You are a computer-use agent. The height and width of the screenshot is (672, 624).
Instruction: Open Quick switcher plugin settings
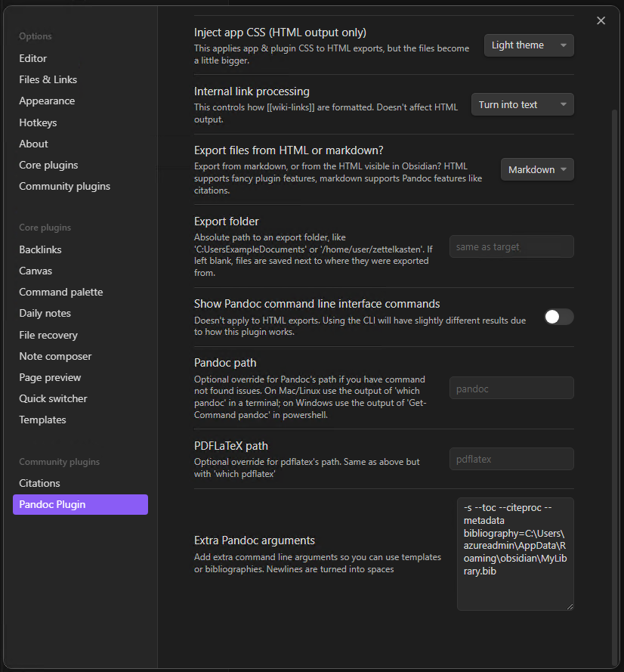tap(53, 398)
